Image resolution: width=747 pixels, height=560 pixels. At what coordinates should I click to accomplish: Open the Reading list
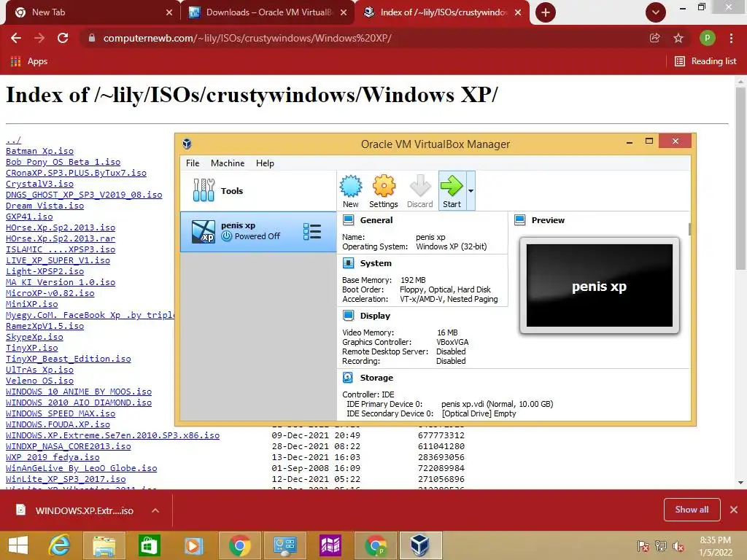(706, 61)
